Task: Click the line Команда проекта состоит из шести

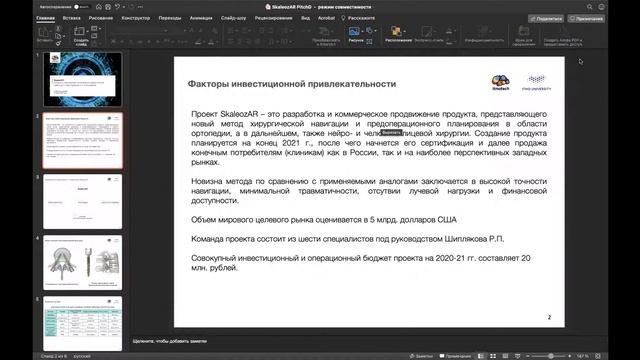Action: pos(347,239)
